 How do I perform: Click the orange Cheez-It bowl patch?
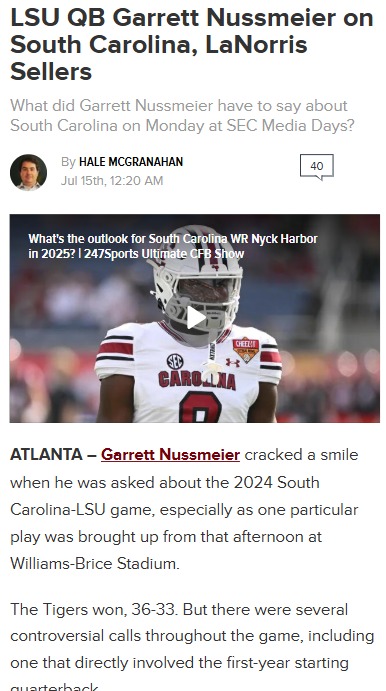246,349
